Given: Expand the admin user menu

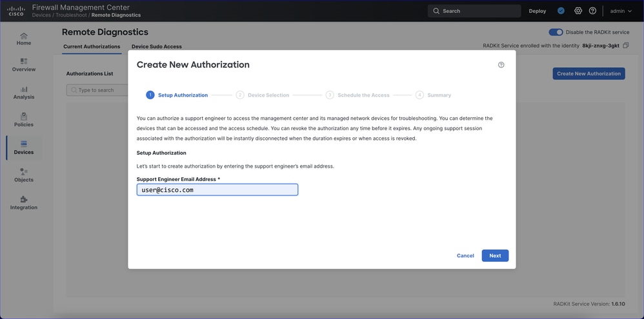Looking at the screenshot, I should 621,11.
